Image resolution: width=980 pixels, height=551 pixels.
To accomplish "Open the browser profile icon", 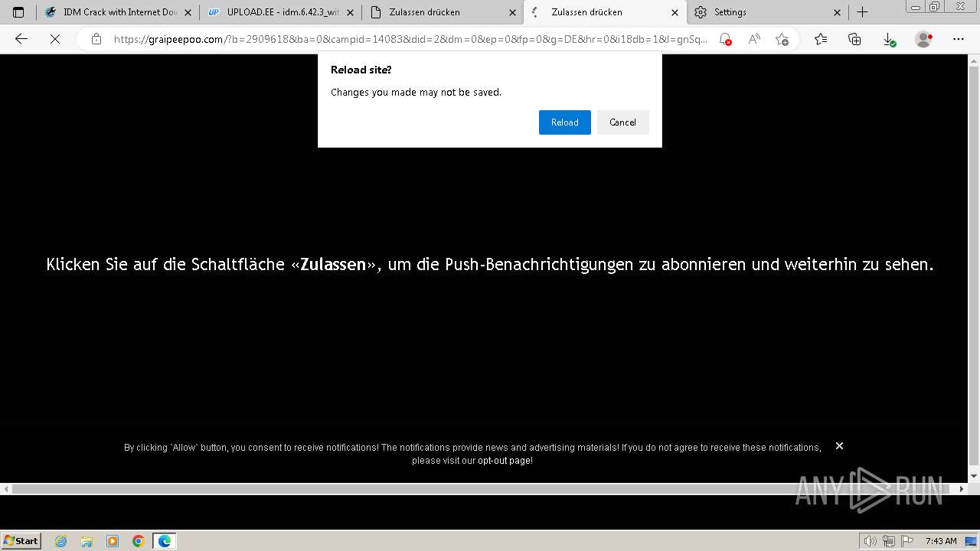I will point(923,39).
